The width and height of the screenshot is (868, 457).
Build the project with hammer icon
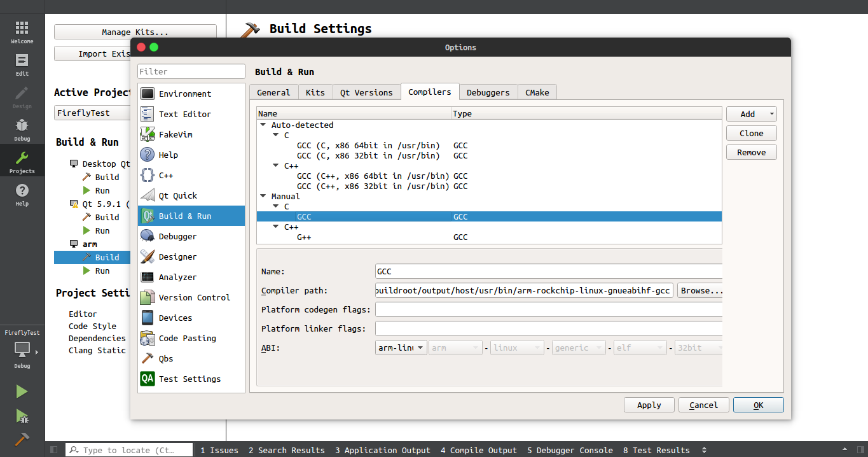(22, 439)
